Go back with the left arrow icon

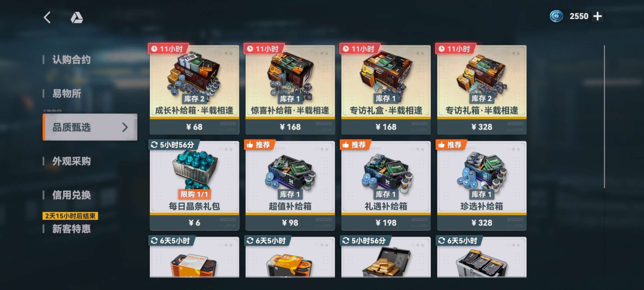coord(47,17)
